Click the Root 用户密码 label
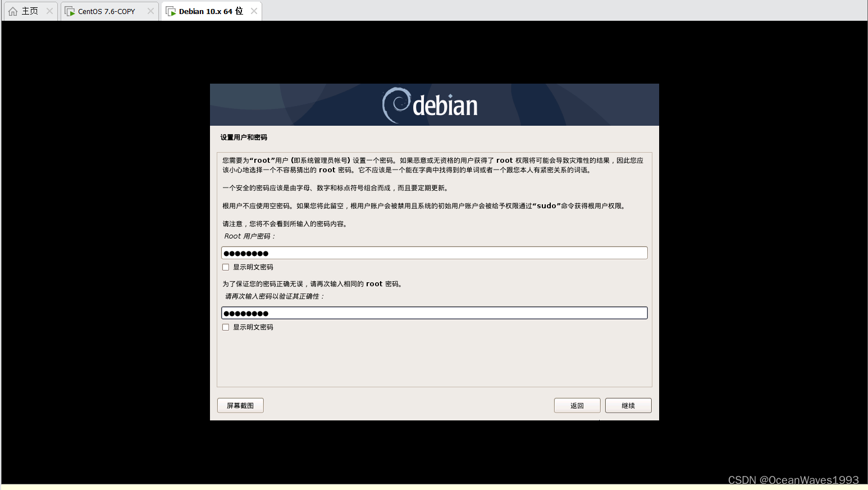This screenshot has width=868, height=490. (250, 236)
